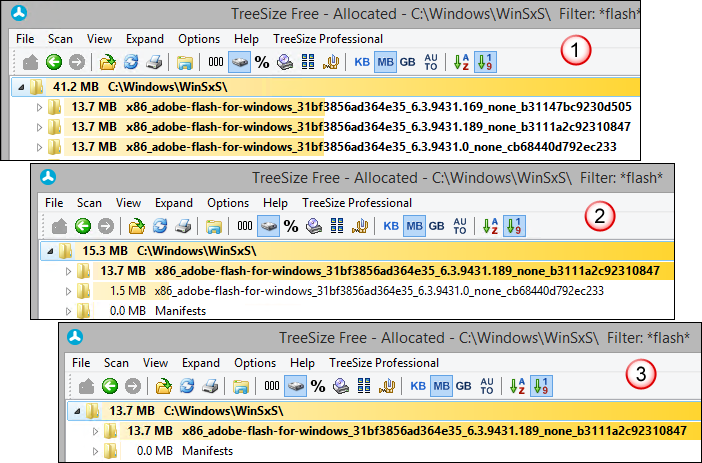
Task: Click the disk CD icon in window 3
Action: (x=341, y=386)
